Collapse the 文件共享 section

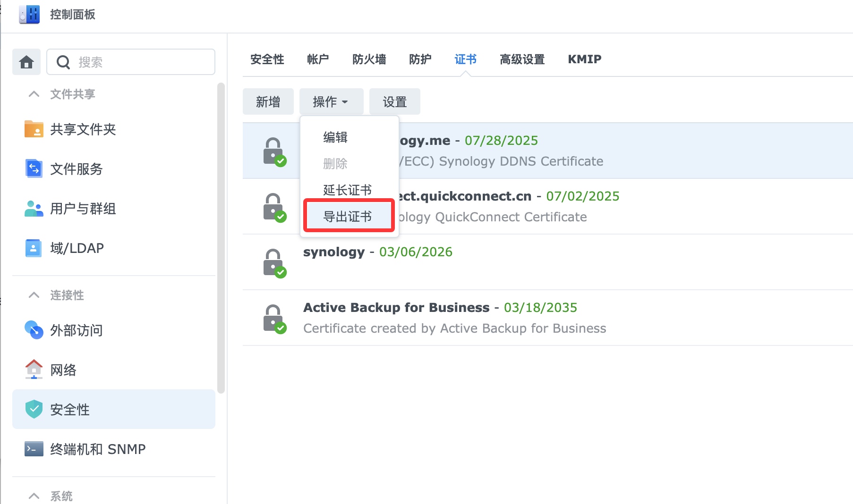(34, 94)
